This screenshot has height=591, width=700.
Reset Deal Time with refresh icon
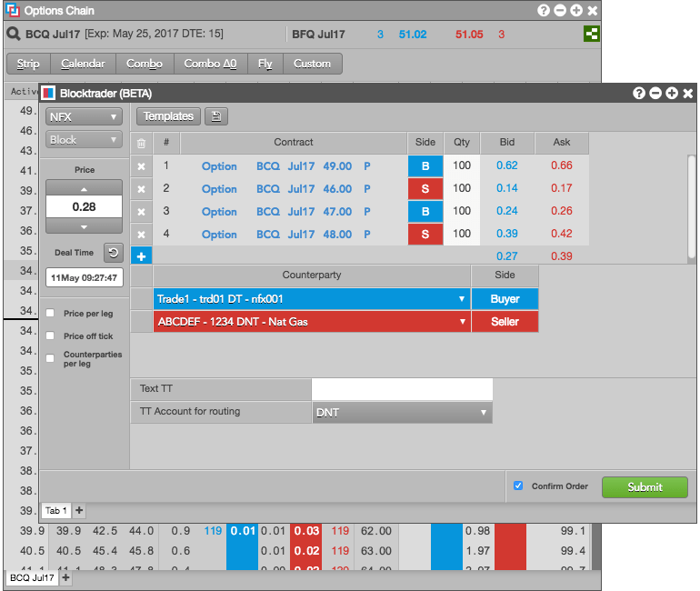(114, 253)
